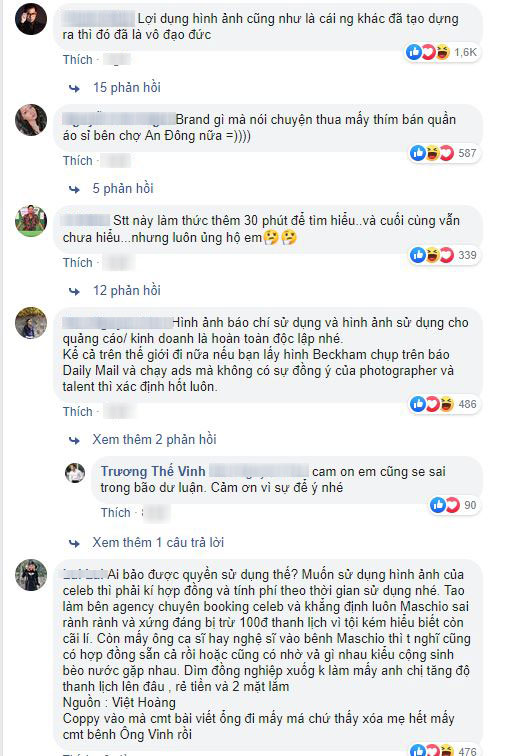Expand 12 phản hồi replies
The width and height of the screenshot is (513, 756).
(x=127, y=290)
